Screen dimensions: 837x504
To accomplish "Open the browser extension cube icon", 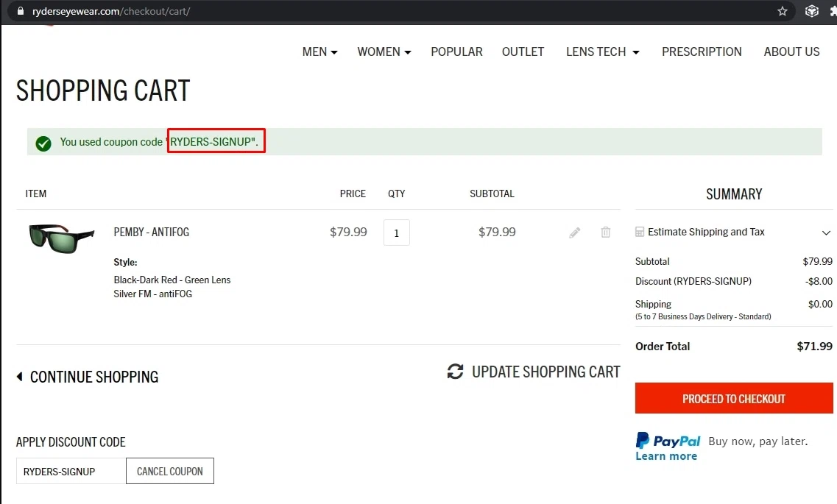I will click(811, 11).
